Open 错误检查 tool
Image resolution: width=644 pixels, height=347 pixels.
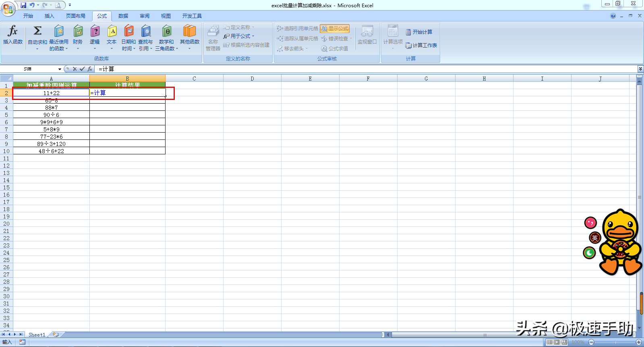[335, 39]
